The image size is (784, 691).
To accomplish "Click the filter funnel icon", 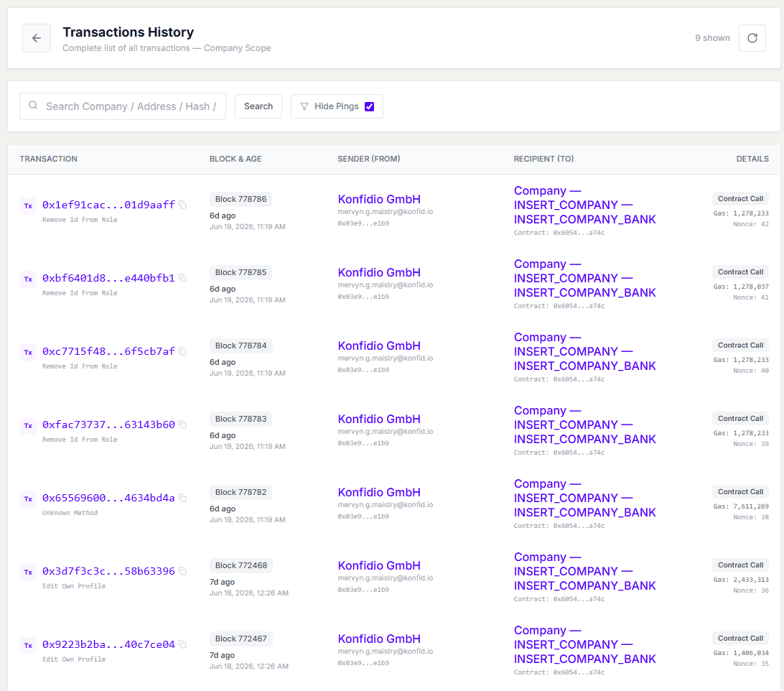I will (304, 106).
